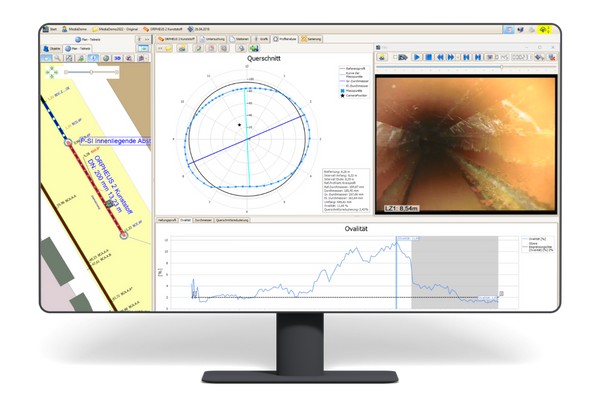Image resolution: width=600 pixels, height=400 pixels.
Task: Open the Sanierung tab
Action: (311, 39)
